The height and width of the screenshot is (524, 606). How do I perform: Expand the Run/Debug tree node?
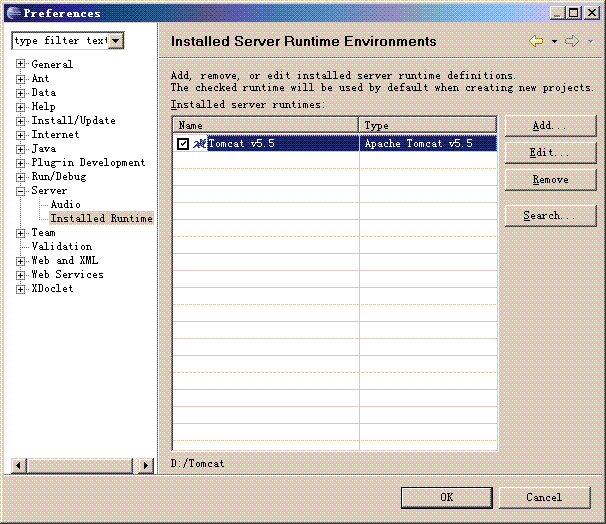pos(20,177)
